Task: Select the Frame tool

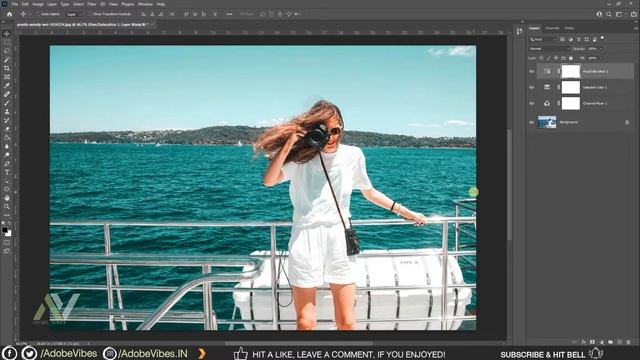Action: click(x=7, y=77)
